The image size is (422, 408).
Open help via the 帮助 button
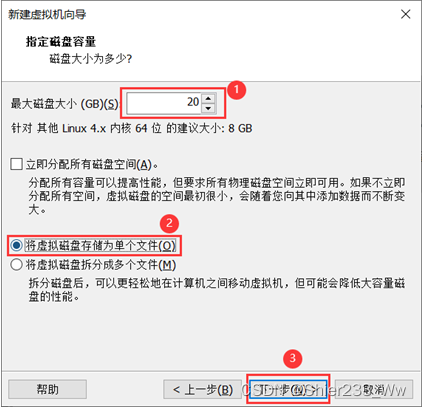(x=47, y=389)
